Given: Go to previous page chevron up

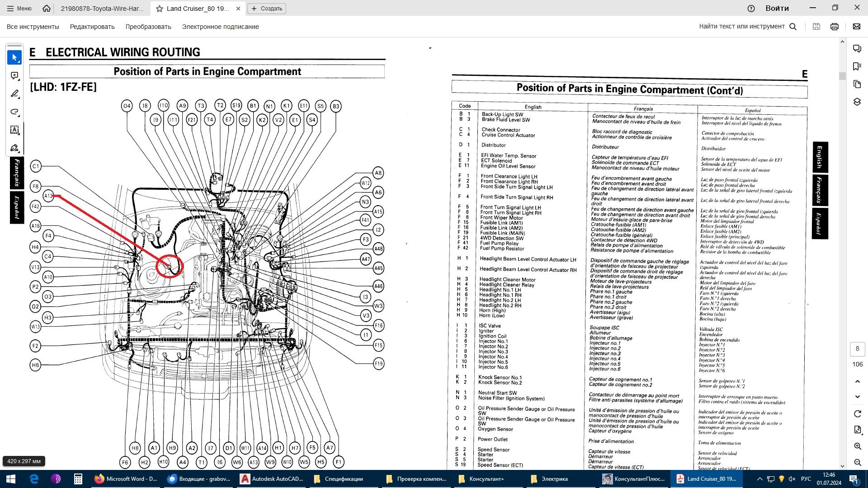Looking at the screenshot, I should (x=857, y=381).
